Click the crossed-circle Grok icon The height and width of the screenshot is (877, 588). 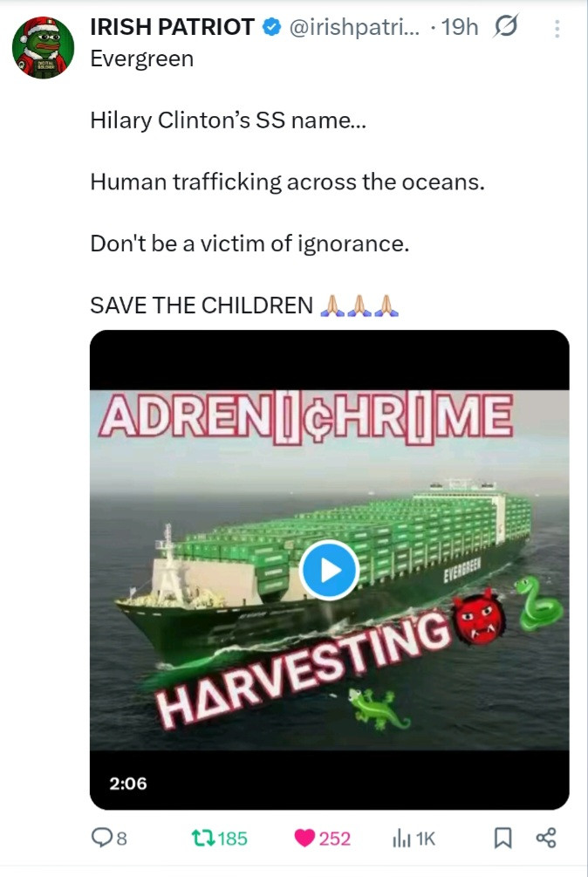[x=506, y=26]
